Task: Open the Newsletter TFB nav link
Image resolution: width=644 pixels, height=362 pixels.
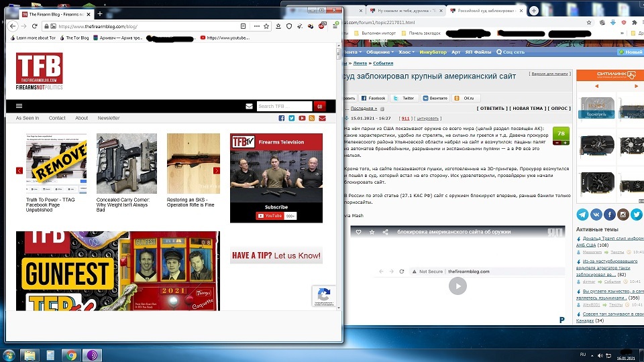Action: (x=109, y=118)
